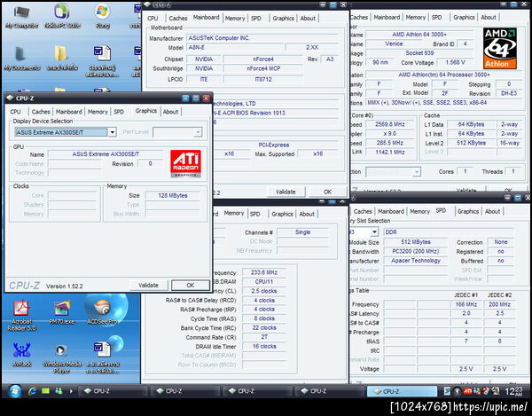Screen dimensions: 532x416
Task: Click the JEDEC #2 frequency 200 MHz
Action: (x=500, y=304)
